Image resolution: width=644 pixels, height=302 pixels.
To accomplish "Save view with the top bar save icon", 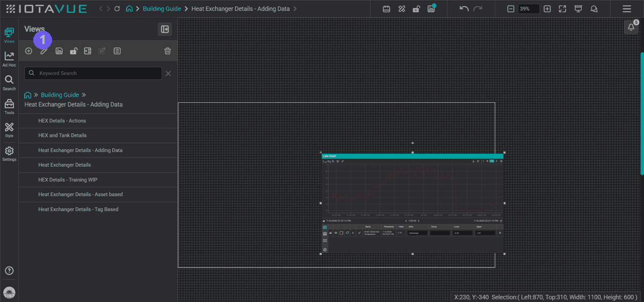I will (431, 9).
